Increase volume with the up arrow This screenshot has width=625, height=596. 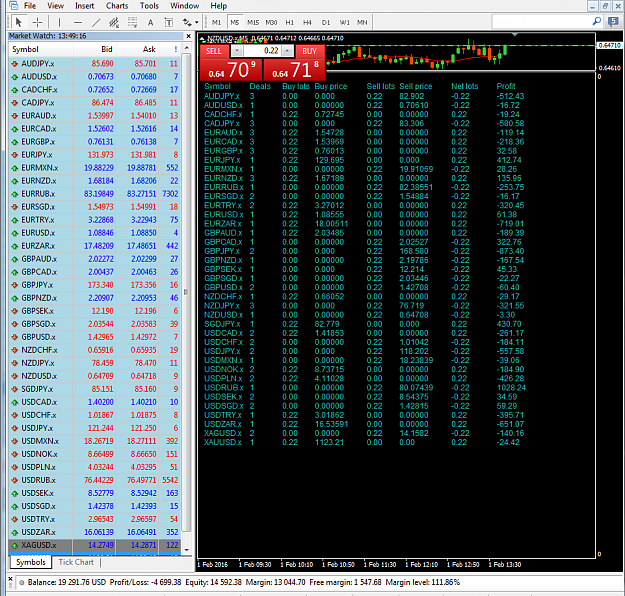287,51
